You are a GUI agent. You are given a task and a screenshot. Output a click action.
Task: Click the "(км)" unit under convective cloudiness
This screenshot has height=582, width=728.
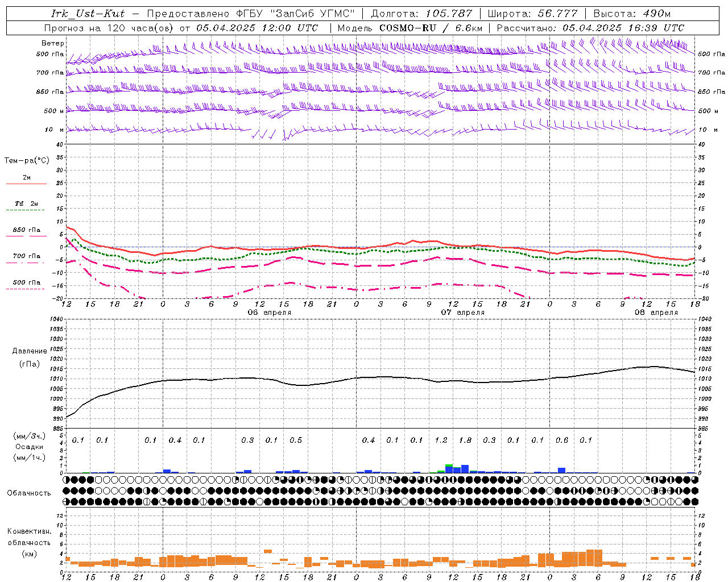pyautogui.click(x=29, y=554)
